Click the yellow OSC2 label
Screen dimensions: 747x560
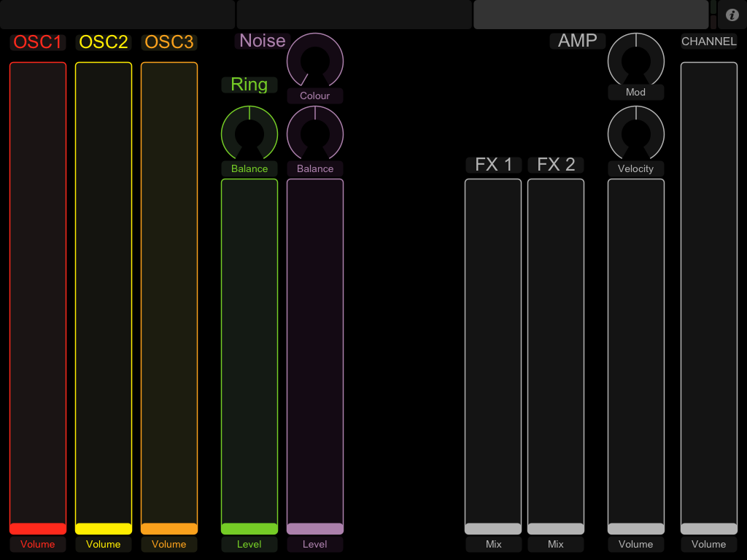104,42
